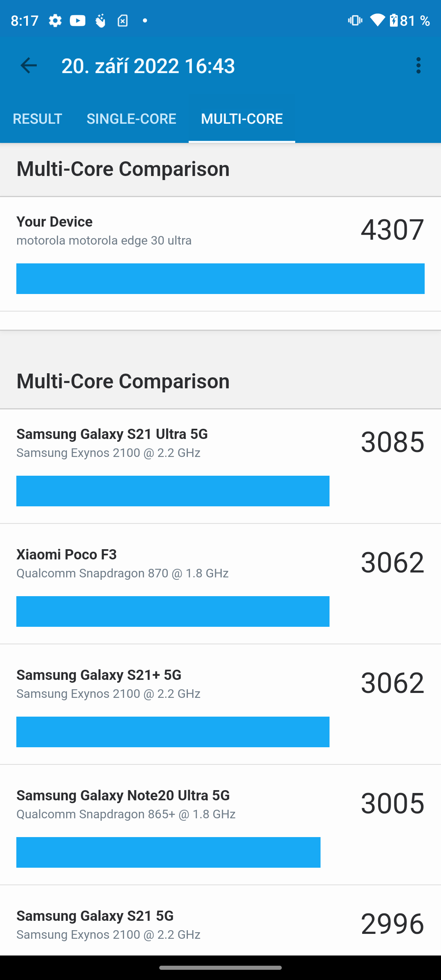The height and width of the screenshot is (980, 441).
Task: Switch to the SINGLE-CORE tab
Action: tap(131, 119)
